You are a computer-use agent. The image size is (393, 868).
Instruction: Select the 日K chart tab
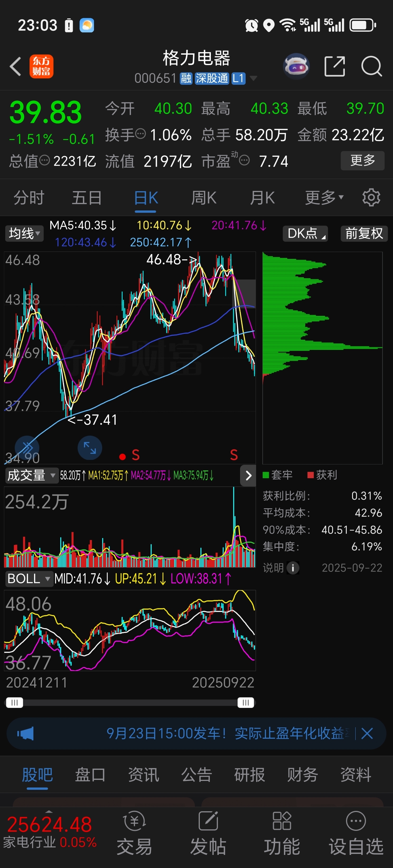coord(146,197)
